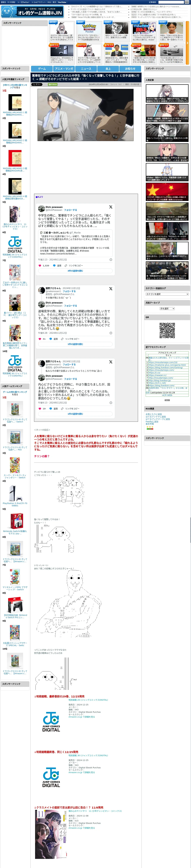
Task: Click info icon on 午後8:28 tweet
Action: click(x=111, y=333)
